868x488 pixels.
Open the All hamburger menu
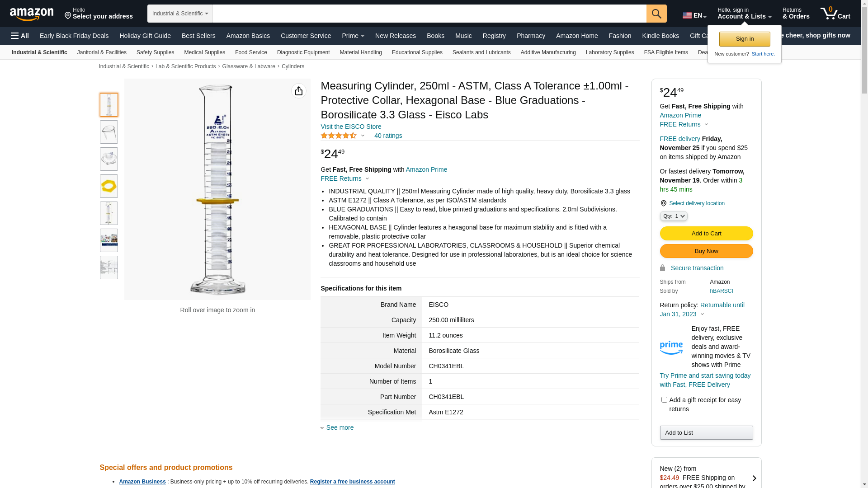tap(20, 36)
